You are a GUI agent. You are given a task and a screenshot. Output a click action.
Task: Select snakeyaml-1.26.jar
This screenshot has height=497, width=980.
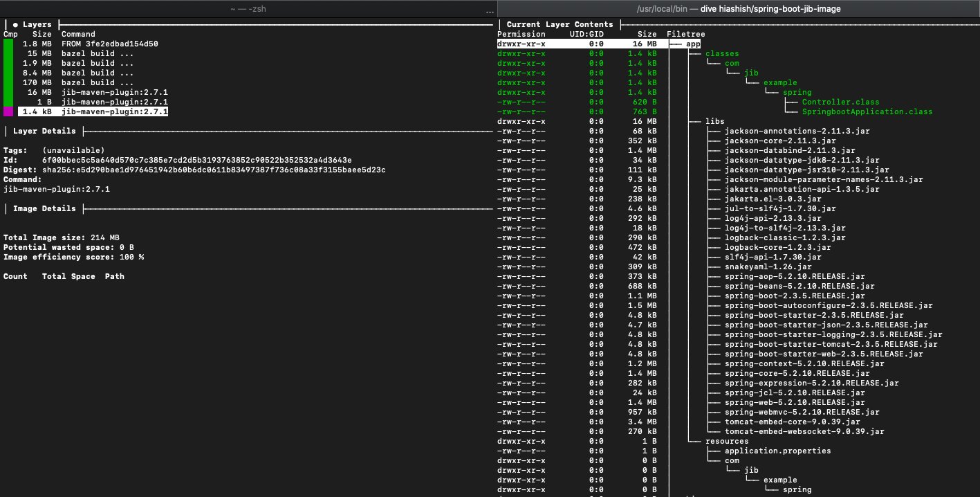(768, 266)
